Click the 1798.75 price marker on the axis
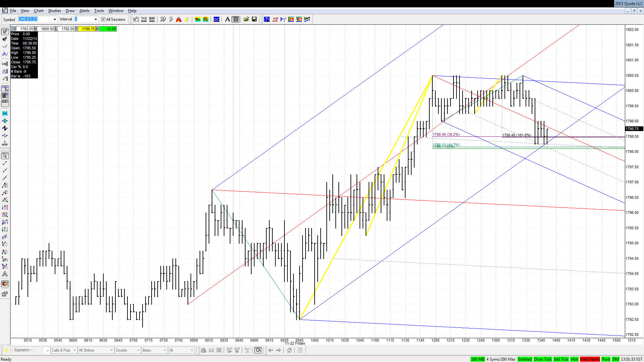This screenshot has height=362, width=644. point(634,129)
